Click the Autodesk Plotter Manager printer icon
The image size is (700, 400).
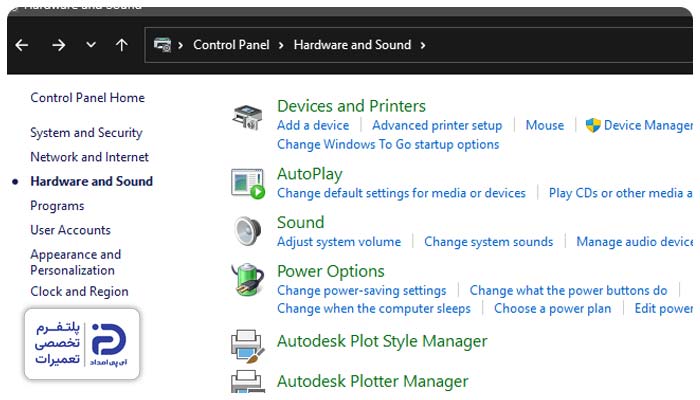pyautogui.click(x=246, y=382)
